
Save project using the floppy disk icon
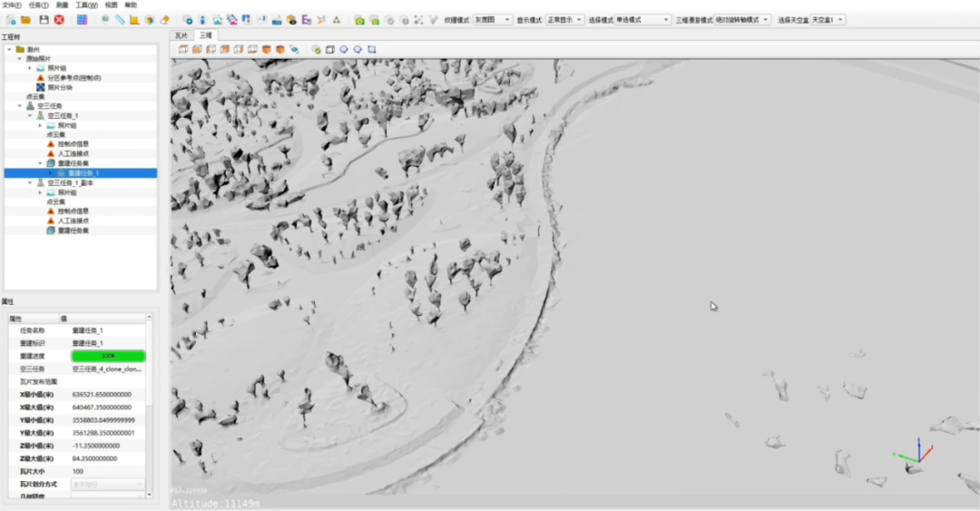tap(44, 20)
